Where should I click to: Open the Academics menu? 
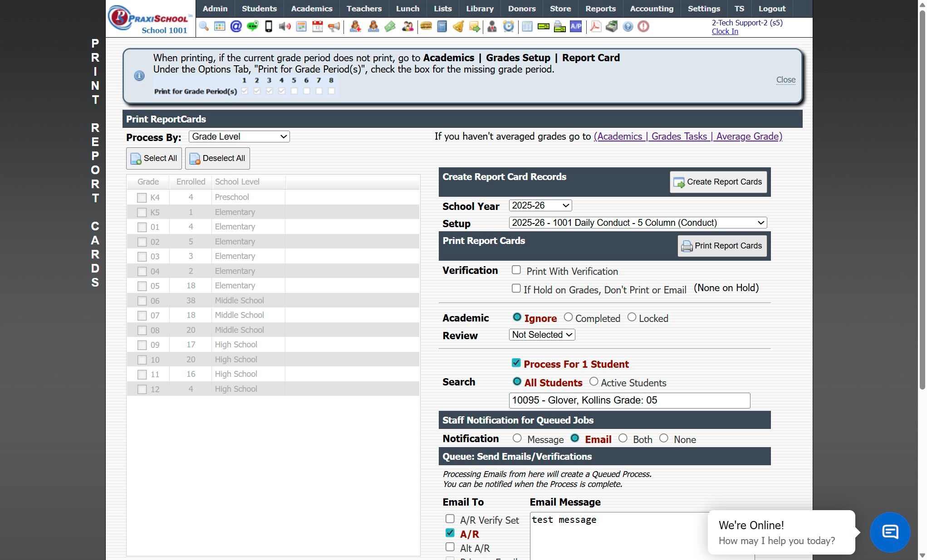311,9
